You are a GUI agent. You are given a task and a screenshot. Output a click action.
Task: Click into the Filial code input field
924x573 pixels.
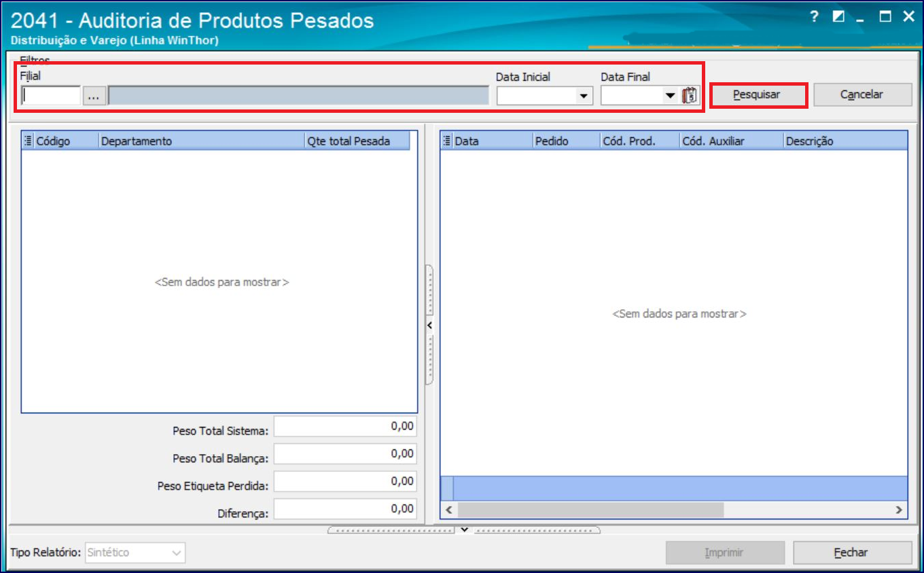click(x=51, y=97)
